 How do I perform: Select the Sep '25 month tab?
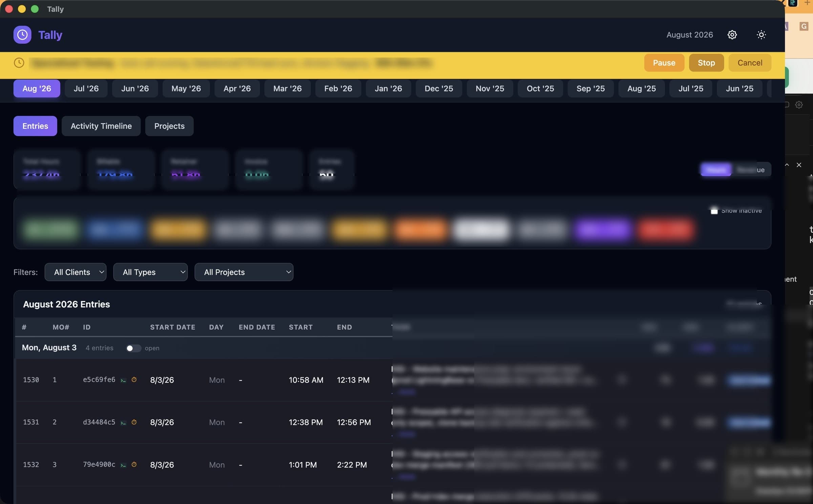pos(590,88)
